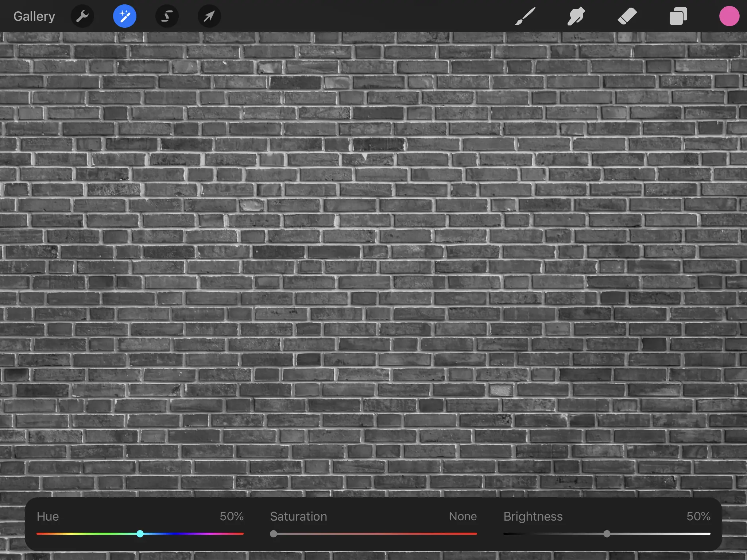Open the Selection tool

(167, 16)
